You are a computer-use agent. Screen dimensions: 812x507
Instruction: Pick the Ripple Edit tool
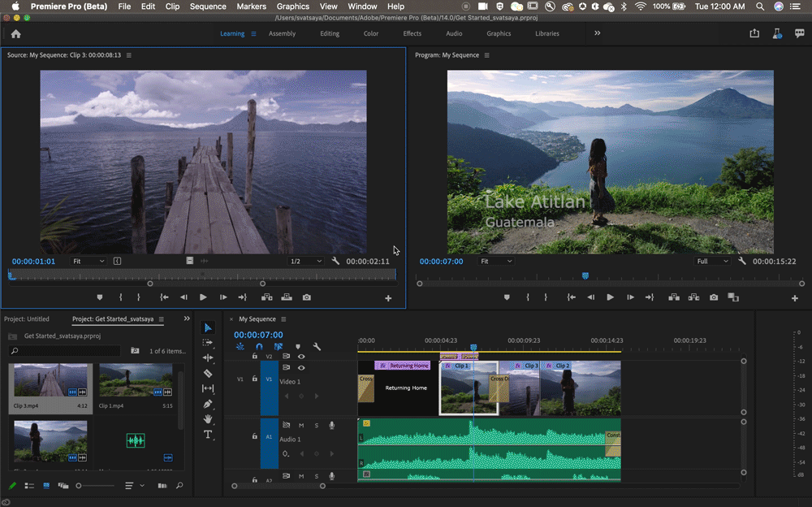tap(208, 357)
